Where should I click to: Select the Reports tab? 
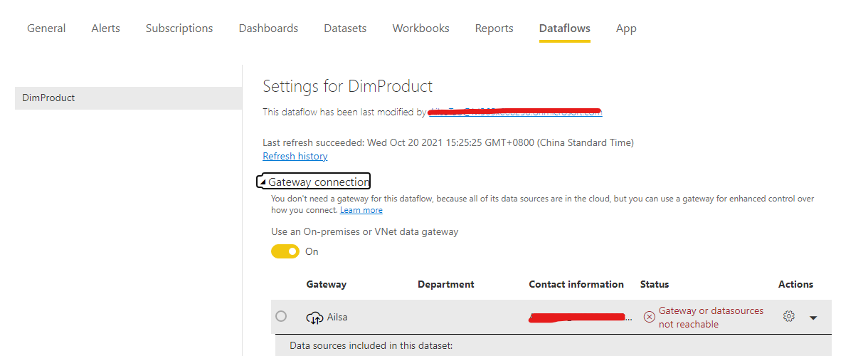pos(494,28)
